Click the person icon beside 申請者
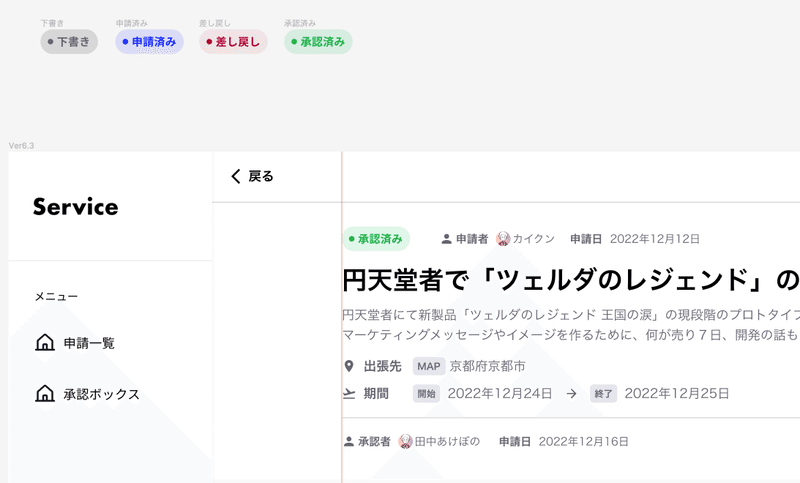The width and height of the screenshot is (800, 483). pyautogui.click(x=446, y=239)
